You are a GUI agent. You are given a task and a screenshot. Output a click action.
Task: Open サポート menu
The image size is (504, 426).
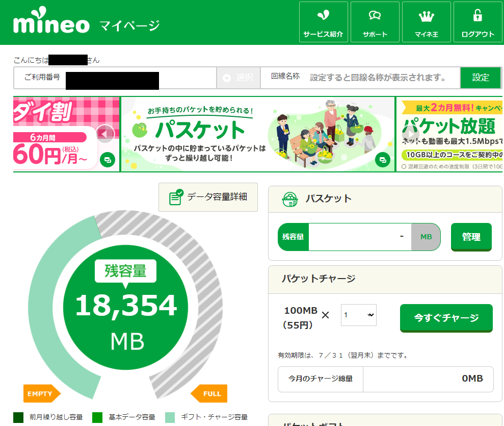(x=375, y=22)
